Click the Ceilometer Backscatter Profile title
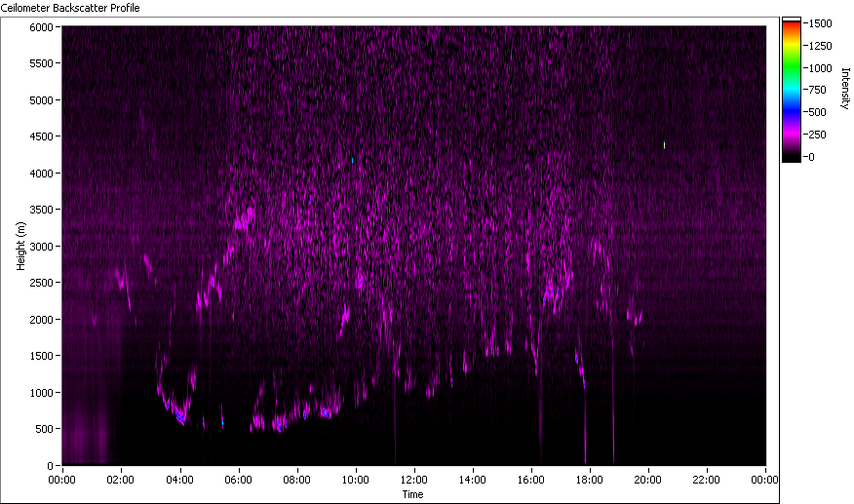Viewport: 854px width, 504px height. tap(70, 8)
